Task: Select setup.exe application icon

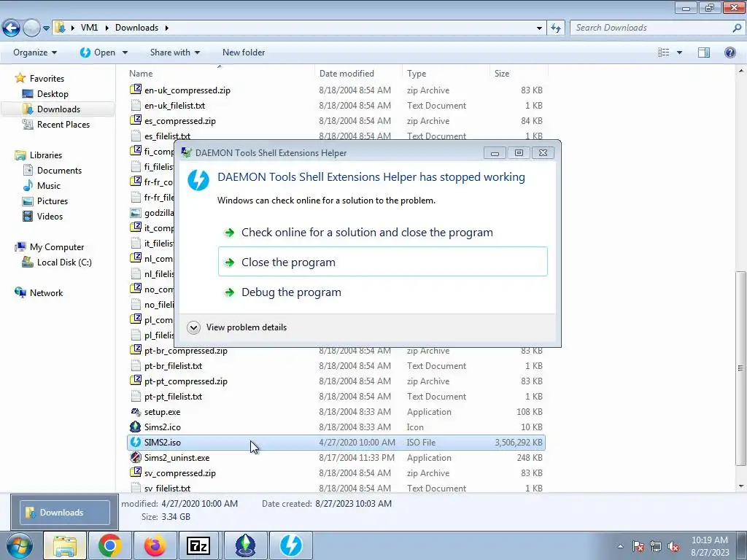Action: click(x=136, y=411)
